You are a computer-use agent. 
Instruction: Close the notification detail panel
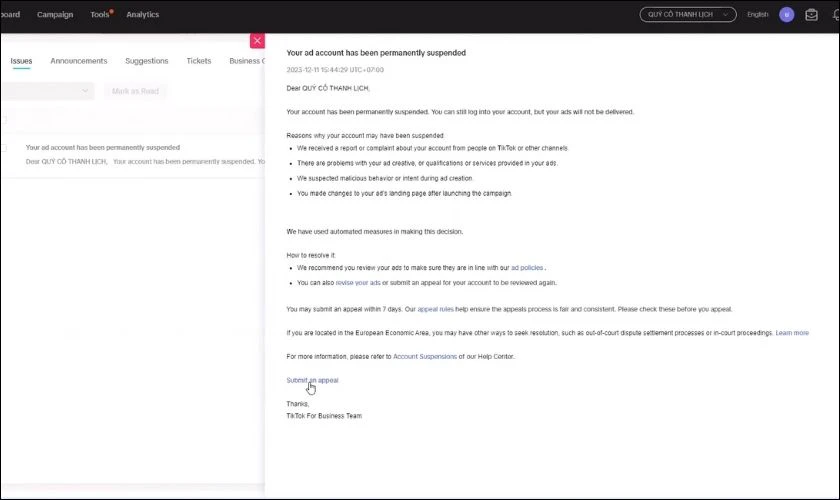pos(257,41)
